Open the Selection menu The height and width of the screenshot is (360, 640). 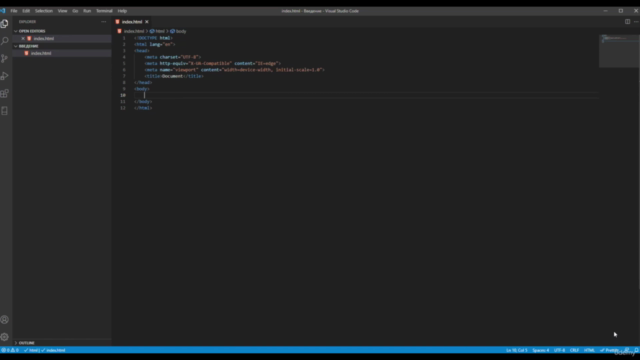pos(44,11)
